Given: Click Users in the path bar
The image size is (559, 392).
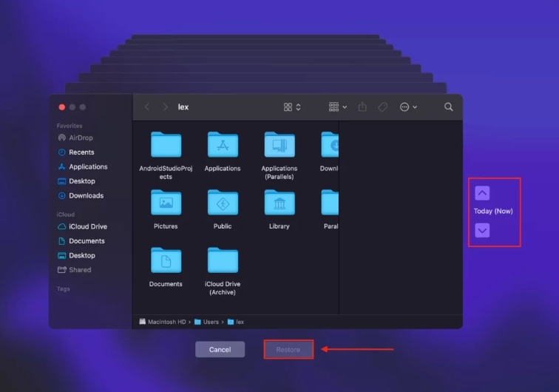Looking at the screenshot, I should coord(209,322).
